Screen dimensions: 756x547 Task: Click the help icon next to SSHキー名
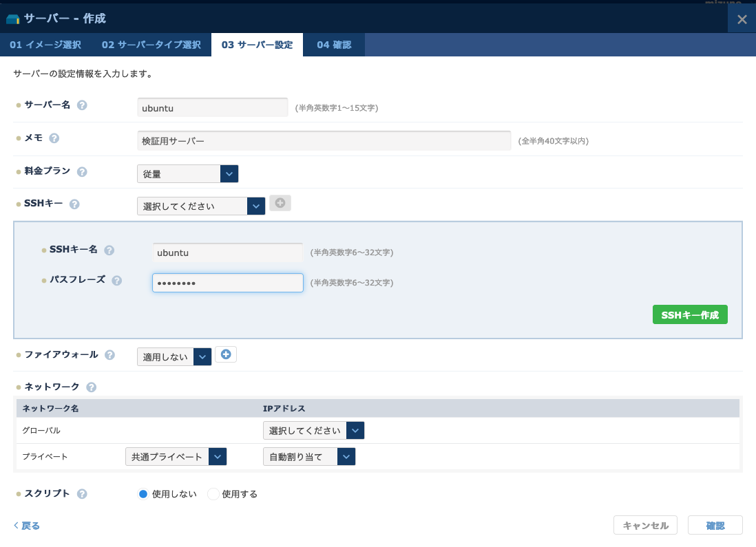tap(109, 250)
